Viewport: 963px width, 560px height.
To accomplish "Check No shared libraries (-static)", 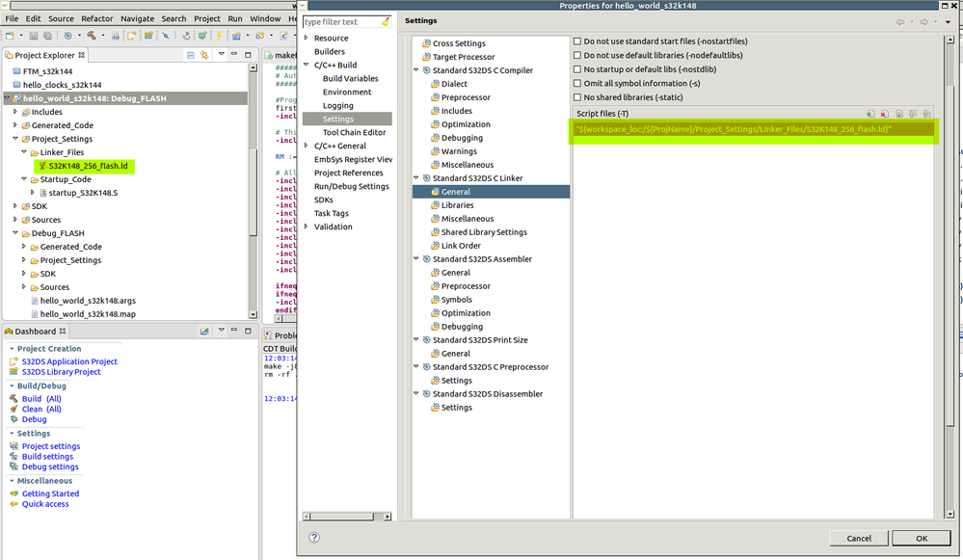I will [x=577, y=97].
